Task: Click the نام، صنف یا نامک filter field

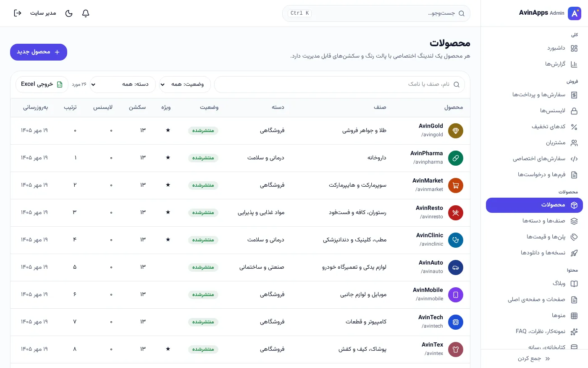Action: point(339,85)
